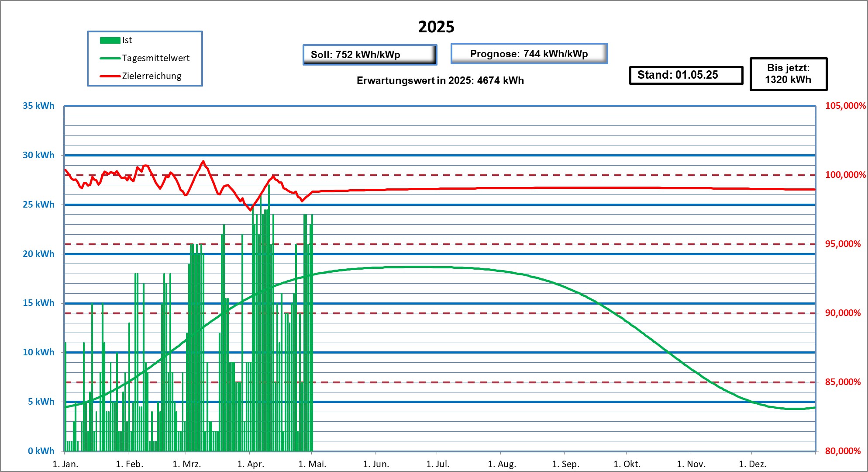Click the 1. Jun. axis label
Screen dimensions: 868x472
tap(376, 464)
